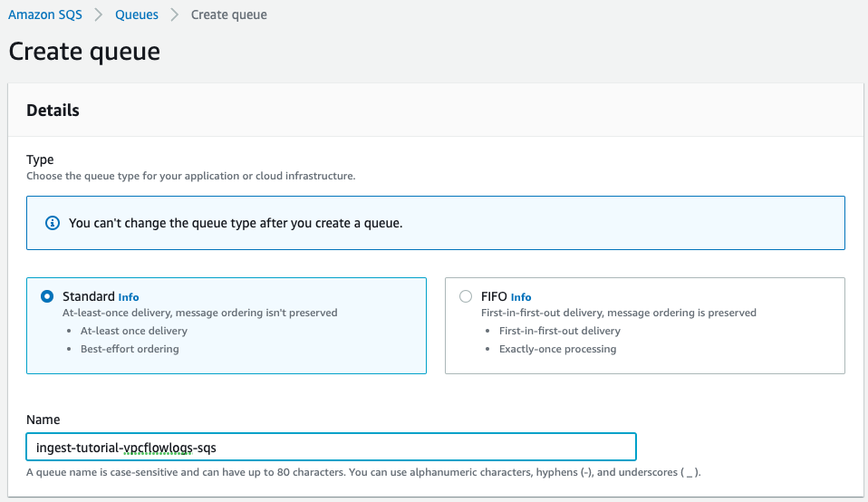The width and height of the screenshot is (868, 502).
Task: Click the Details section header
Action: (53, 111)
